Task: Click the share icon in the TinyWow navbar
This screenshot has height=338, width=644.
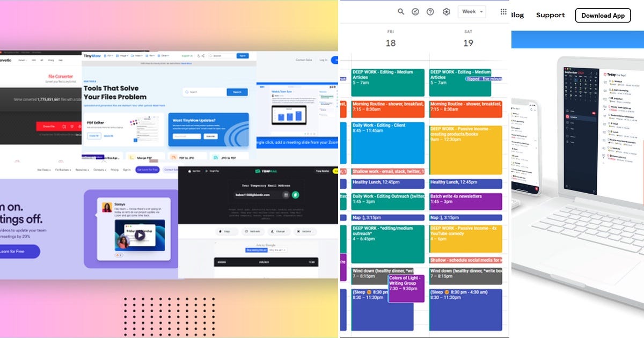Action: click(x=202, y=55)
